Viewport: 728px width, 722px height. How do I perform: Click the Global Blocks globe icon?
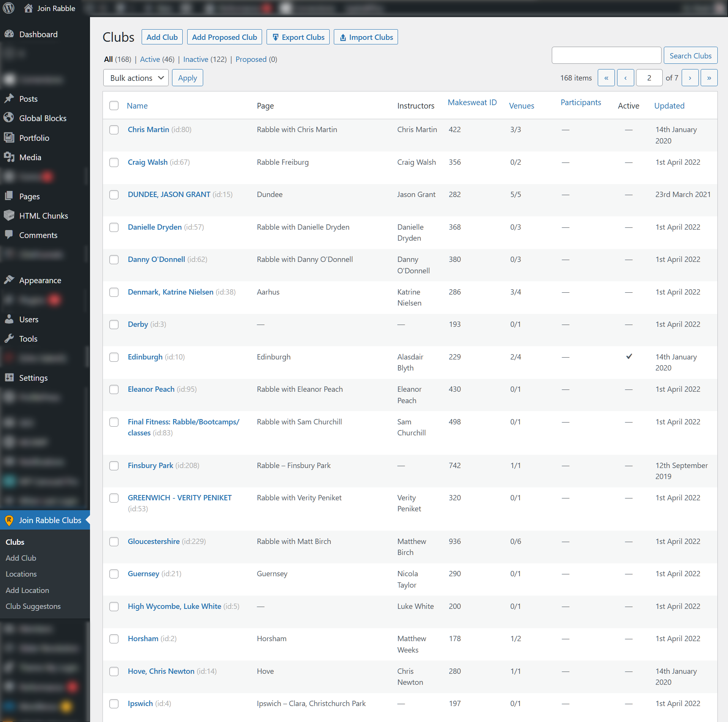tap(9, 118)
